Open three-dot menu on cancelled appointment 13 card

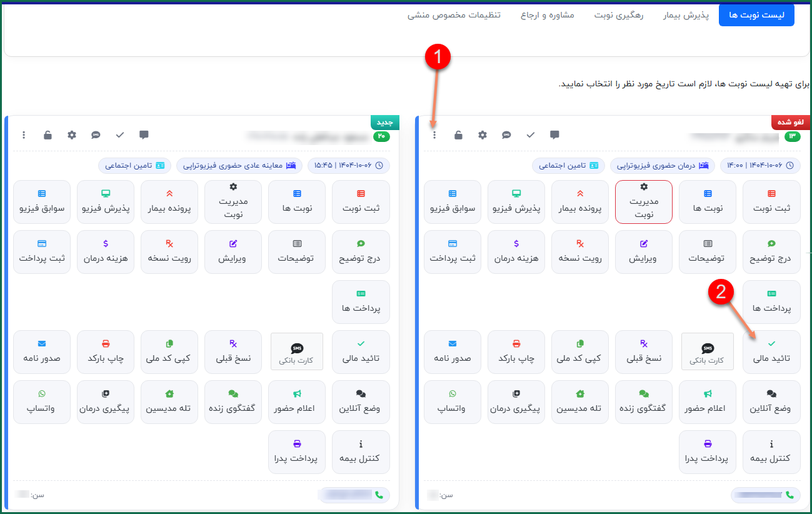(434, 135)
